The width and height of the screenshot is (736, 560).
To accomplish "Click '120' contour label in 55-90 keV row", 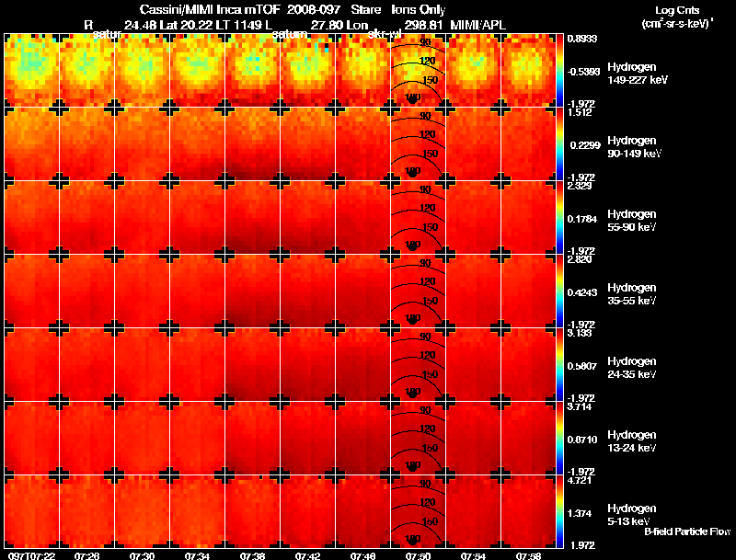I will [427, 208].
